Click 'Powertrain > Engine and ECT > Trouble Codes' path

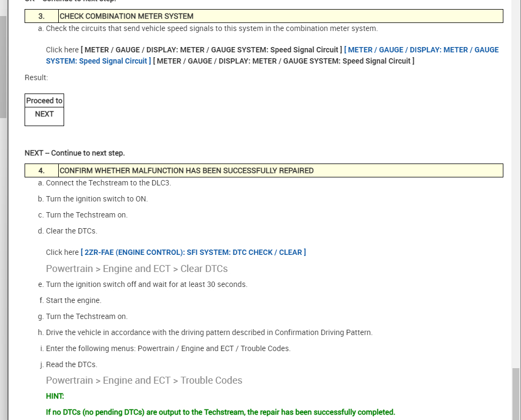pos(144,380)
